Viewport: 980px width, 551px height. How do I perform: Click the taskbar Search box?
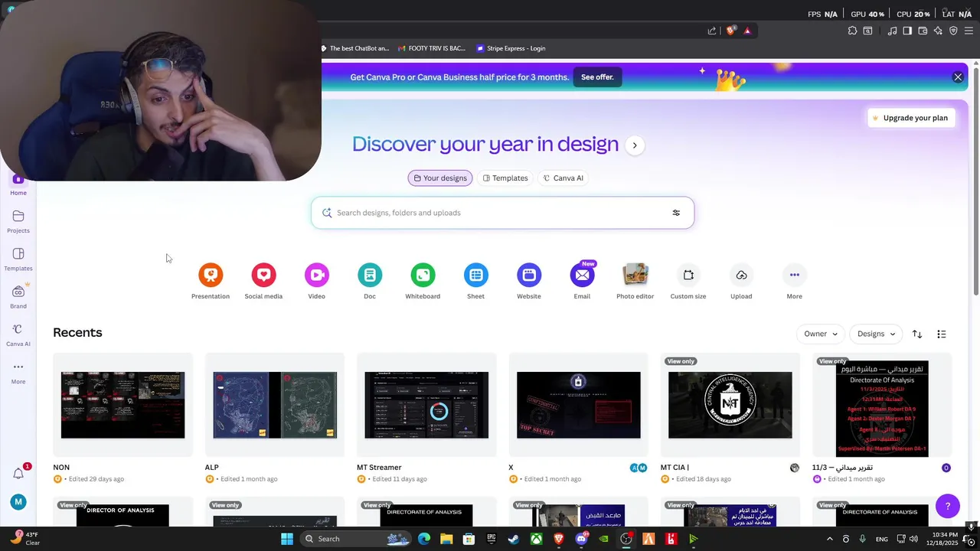coord(356,539)
